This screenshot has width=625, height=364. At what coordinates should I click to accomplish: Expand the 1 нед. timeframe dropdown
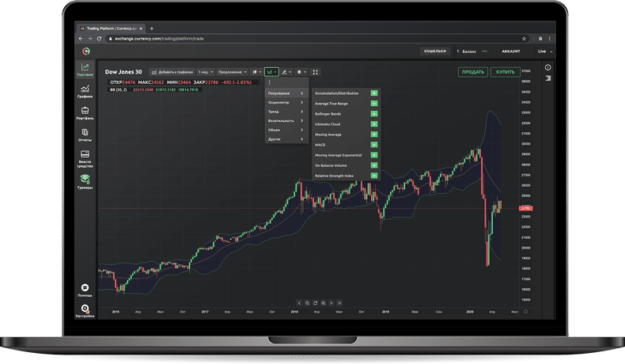(206, 72)
